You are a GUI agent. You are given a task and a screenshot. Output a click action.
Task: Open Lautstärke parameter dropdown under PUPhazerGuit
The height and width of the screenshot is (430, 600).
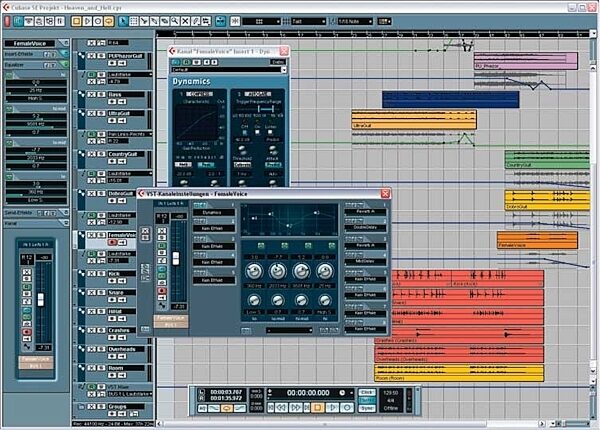tap(129, 75)
